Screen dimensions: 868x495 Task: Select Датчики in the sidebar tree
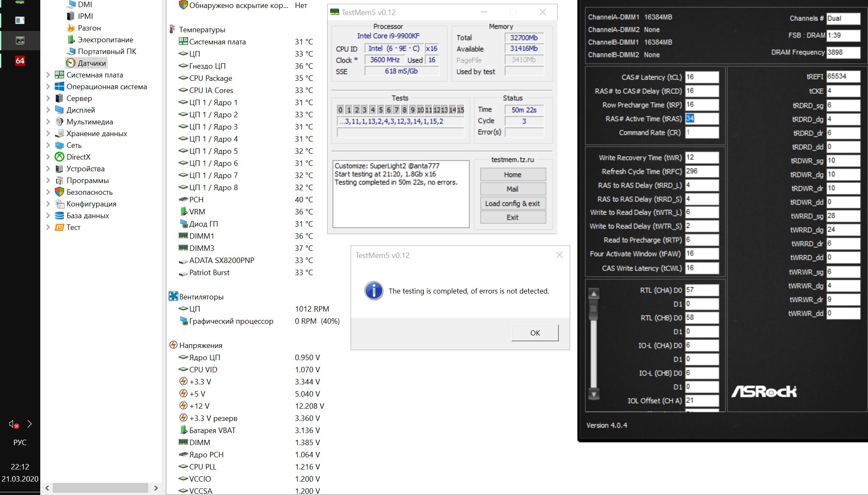click(x=91, y=63)
